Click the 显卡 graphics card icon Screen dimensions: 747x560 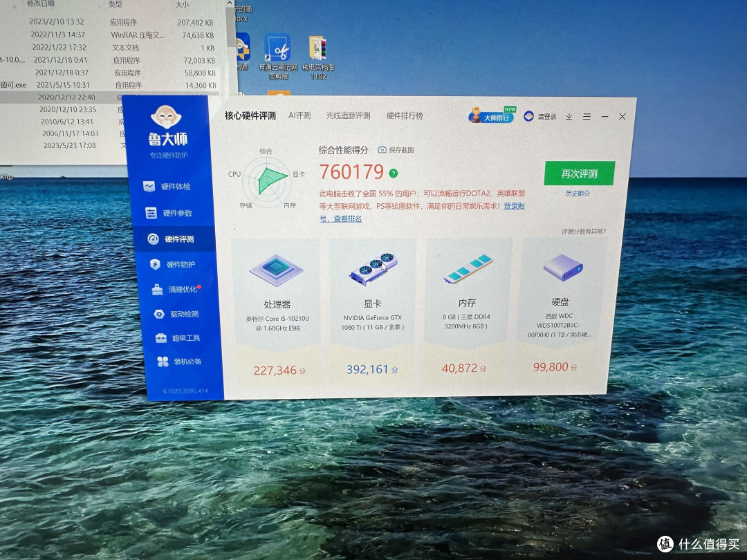click(373, 269)
